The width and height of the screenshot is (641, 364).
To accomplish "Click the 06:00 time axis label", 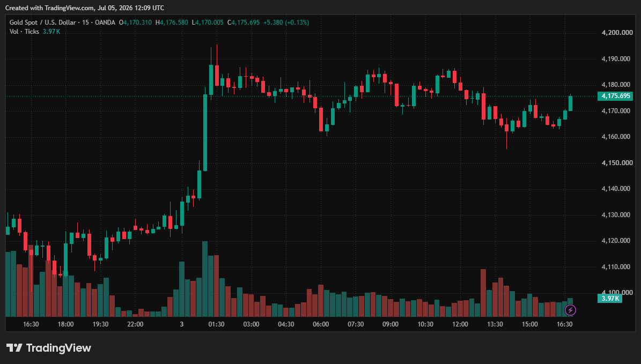I will [x=321, y=324].
